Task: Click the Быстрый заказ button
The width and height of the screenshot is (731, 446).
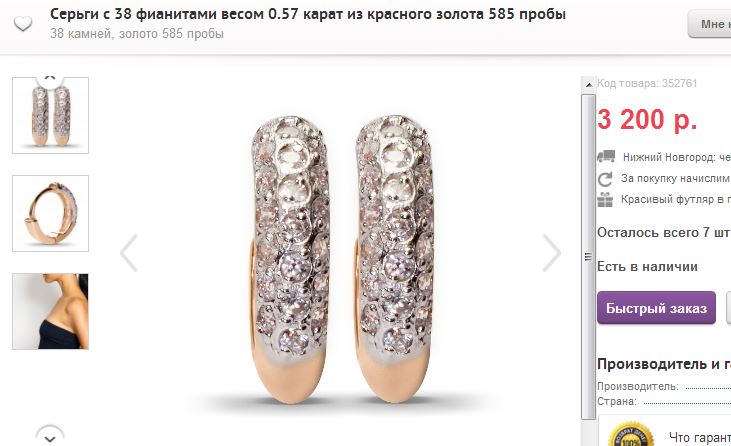Action: tap(656, 308)
